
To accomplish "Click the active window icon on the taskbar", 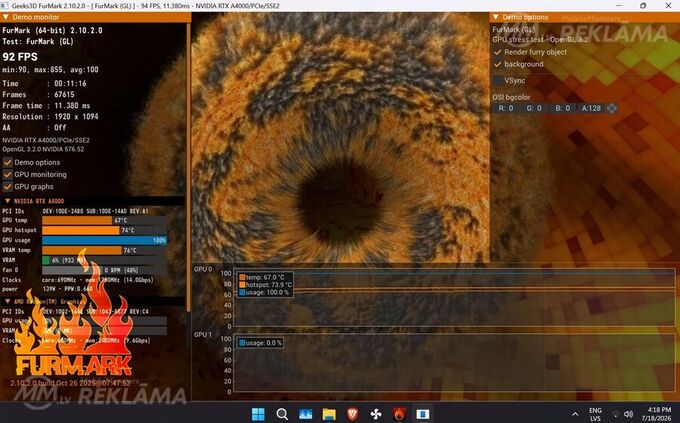I will tap(423, 414).
